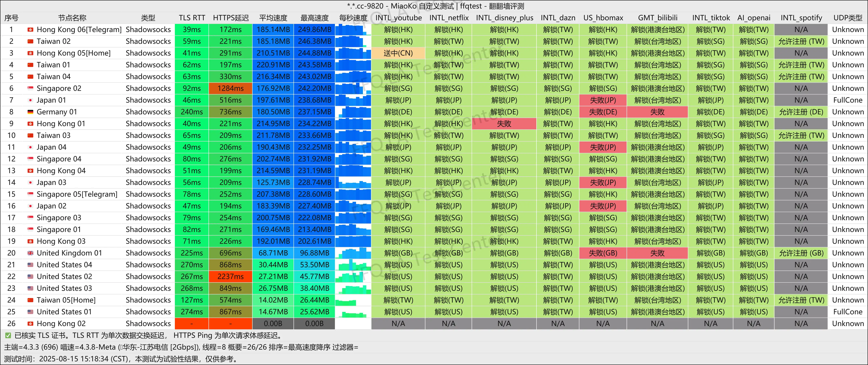
Task: Click the Singapore flag beside Singapore 02
Action: pyautogui.click(x=30, y=89)
